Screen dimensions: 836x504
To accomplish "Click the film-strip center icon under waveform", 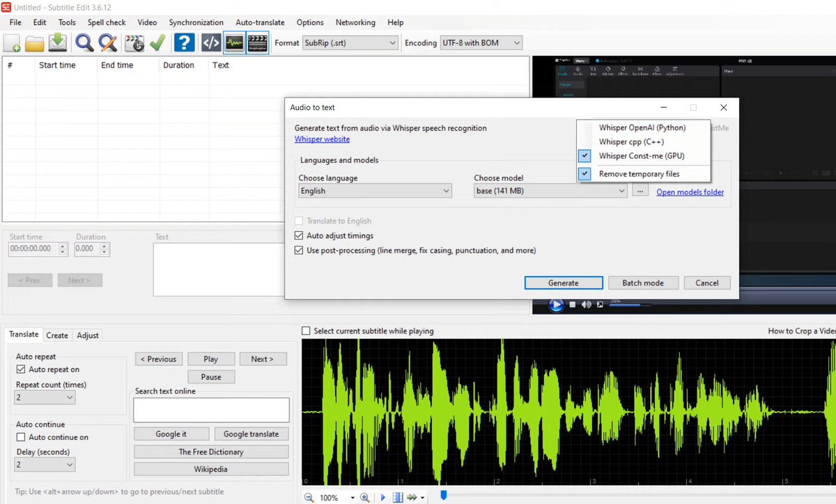I will (x=398, y=498).
